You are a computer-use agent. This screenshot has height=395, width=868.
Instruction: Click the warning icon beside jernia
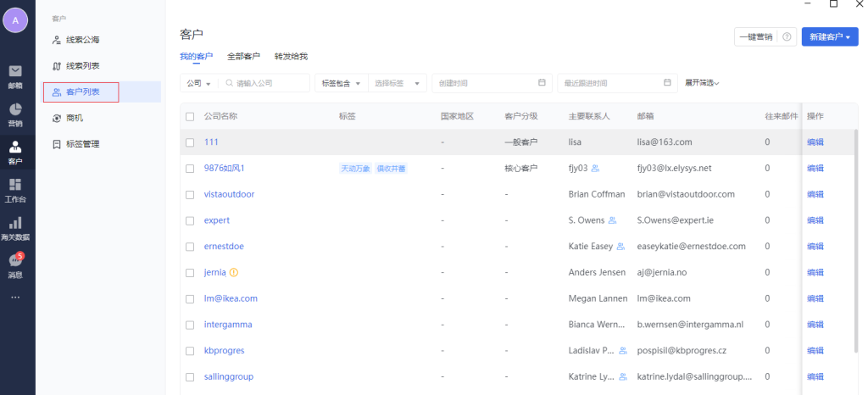click(234, 273)
